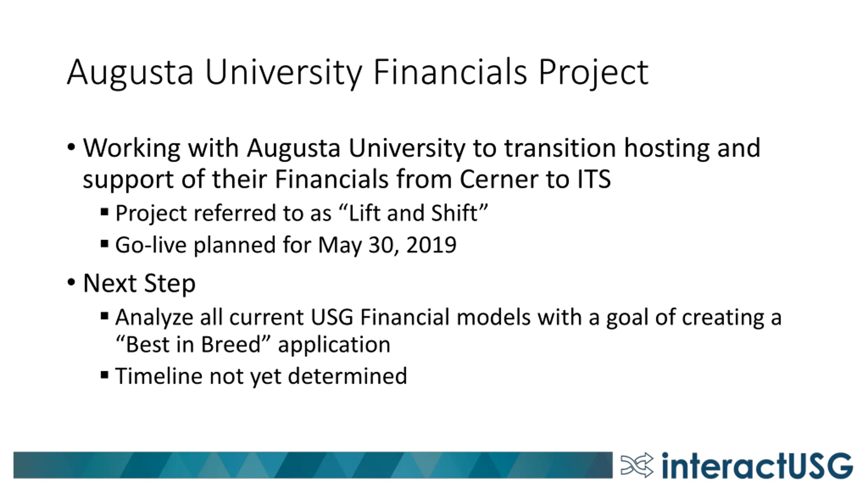Click the square bullet before "Analyze all current"
The width and height of the screenshot is (868, 488).
tap(104, 317)
